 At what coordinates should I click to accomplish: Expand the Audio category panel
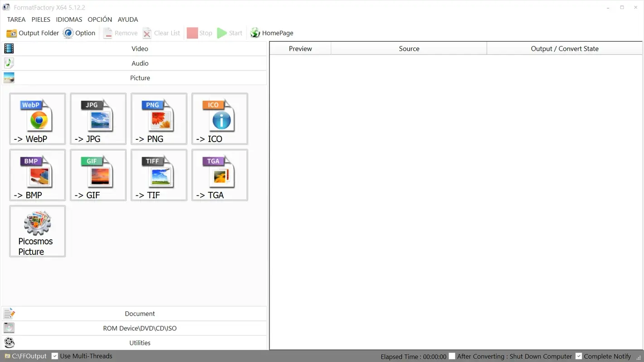(139, 63)
